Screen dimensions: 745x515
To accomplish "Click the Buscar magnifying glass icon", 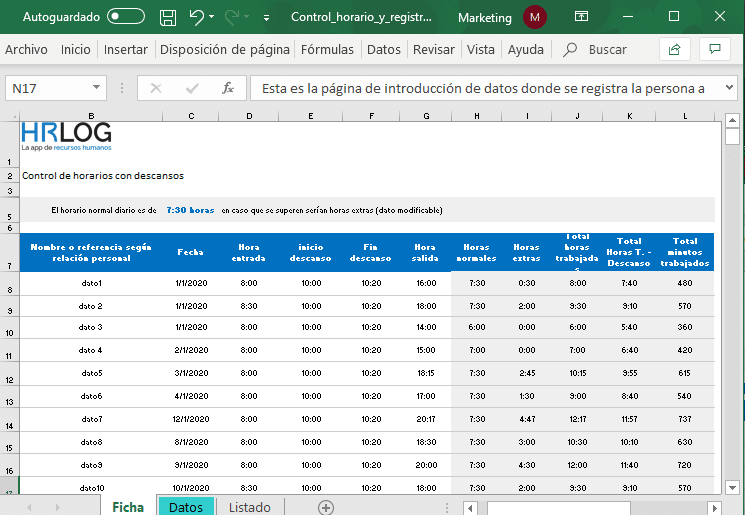I will 570,49.
